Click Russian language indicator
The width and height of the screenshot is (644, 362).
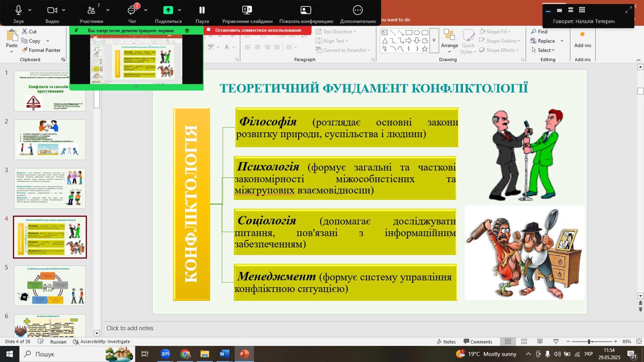[58, 341]
